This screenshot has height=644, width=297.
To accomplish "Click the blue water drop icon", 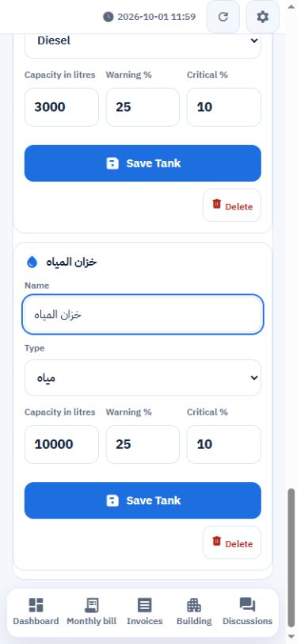I will (x=32, y=262).
